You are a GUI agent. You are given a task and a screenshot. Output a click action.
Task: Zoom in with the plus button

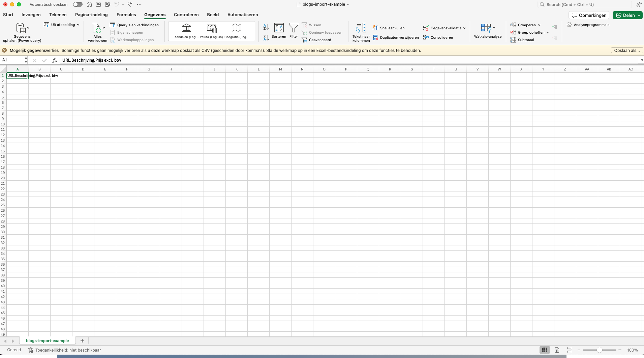620,350
